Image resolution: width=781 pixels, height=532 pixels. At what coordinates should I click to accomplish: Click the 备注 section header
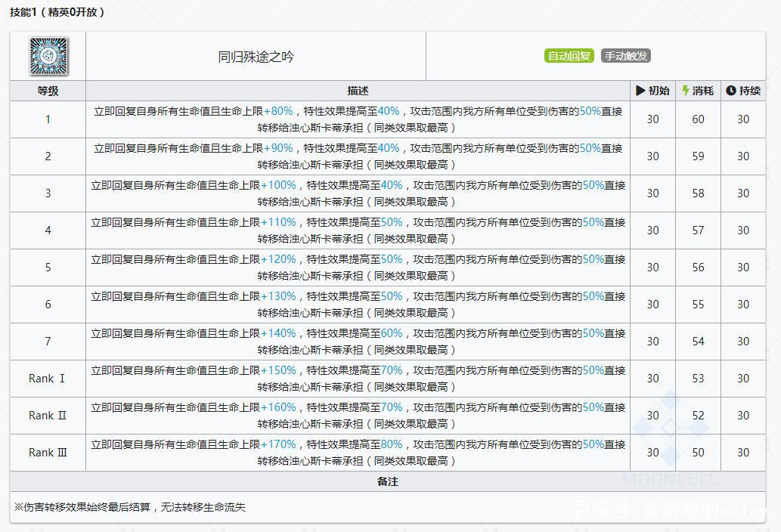pos(388,481)
